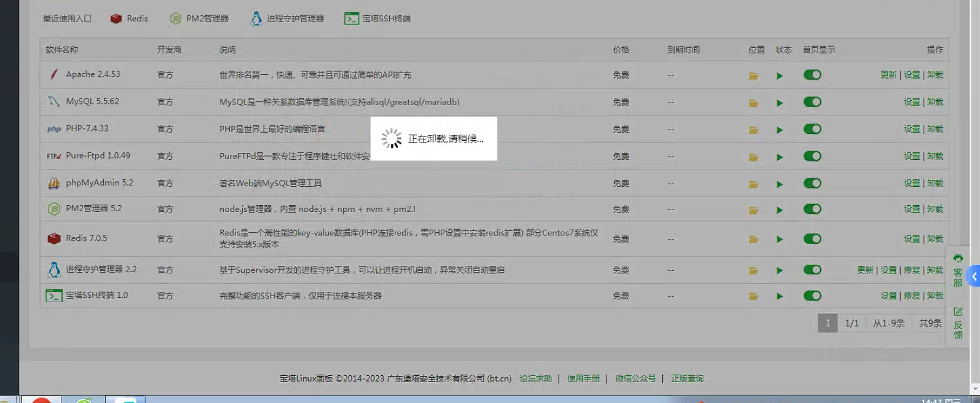This screenshot has height=403, width=980.
Task: Click the 修复 link for 进程守护管理器
Action: coord(912,270)
